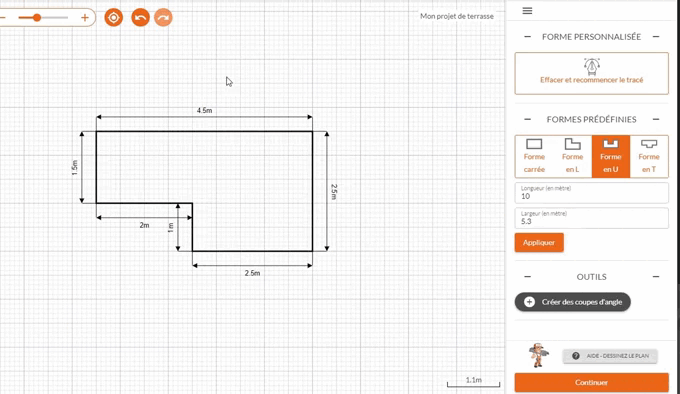Collapse Forme Personnalisée with left minus
The width and height of the screenshot is (680, 394).
[x=527, y=37]
